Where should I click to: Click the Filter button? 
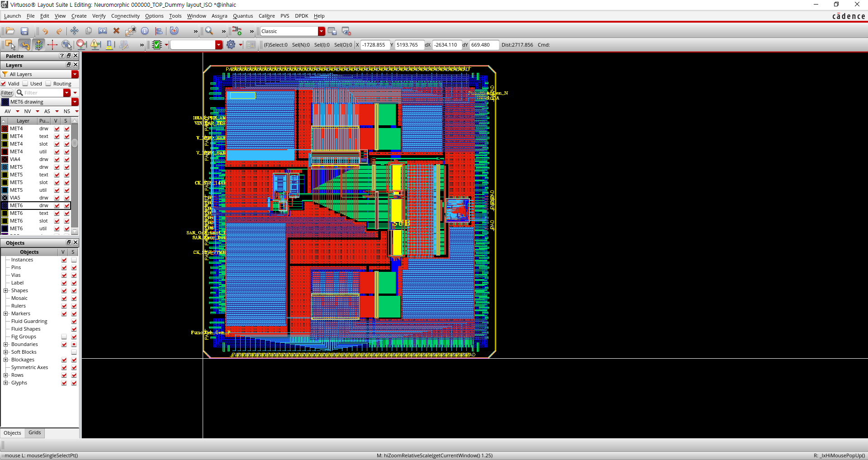tap(7, 93)
